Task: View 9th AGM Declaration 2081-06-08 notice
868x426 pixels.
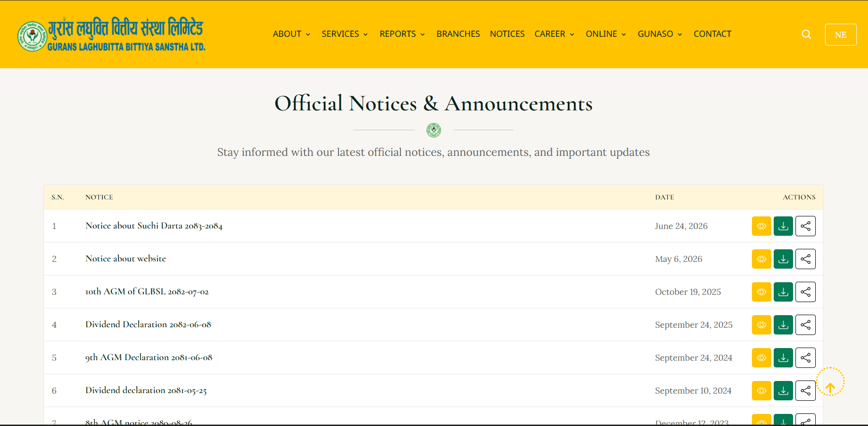Action: 761,358
